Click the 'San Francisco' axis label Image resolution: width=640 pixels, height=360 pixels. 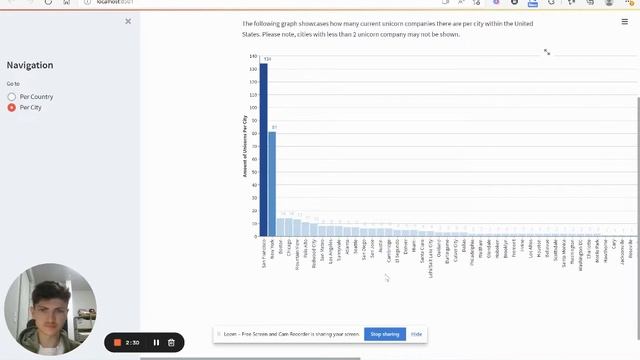point(264,253)
